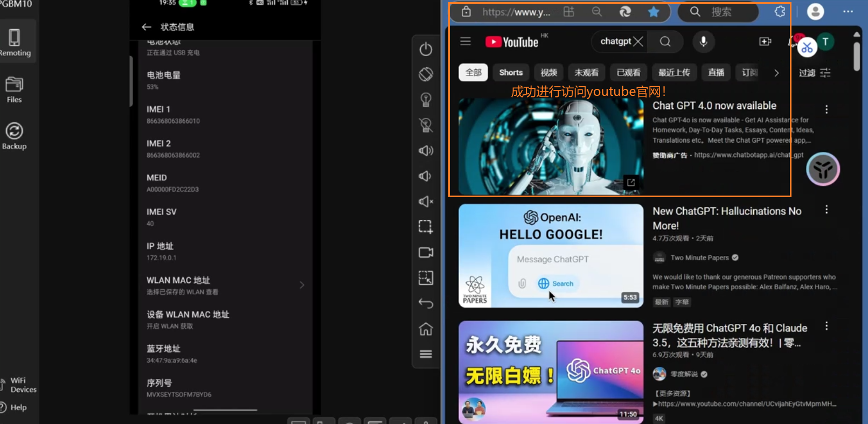Select the Shorts filter chip
868x424 pixels.
[511, 72]
